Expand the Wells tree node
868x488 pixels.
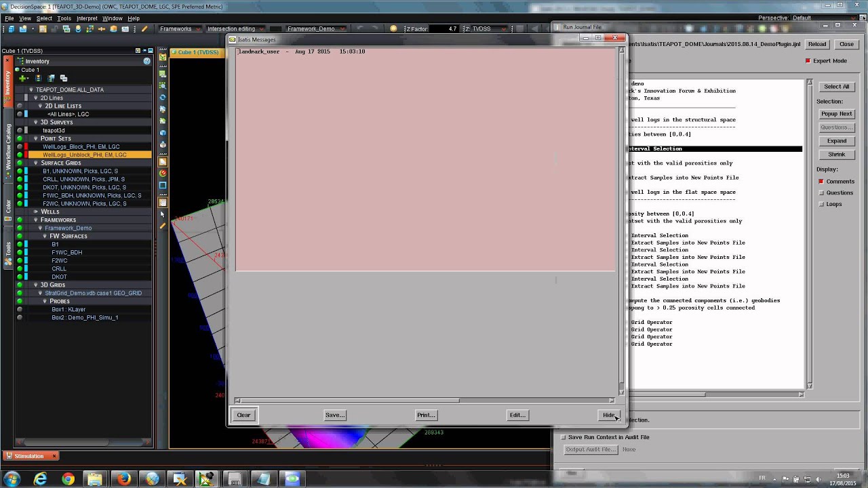[35, 211]
